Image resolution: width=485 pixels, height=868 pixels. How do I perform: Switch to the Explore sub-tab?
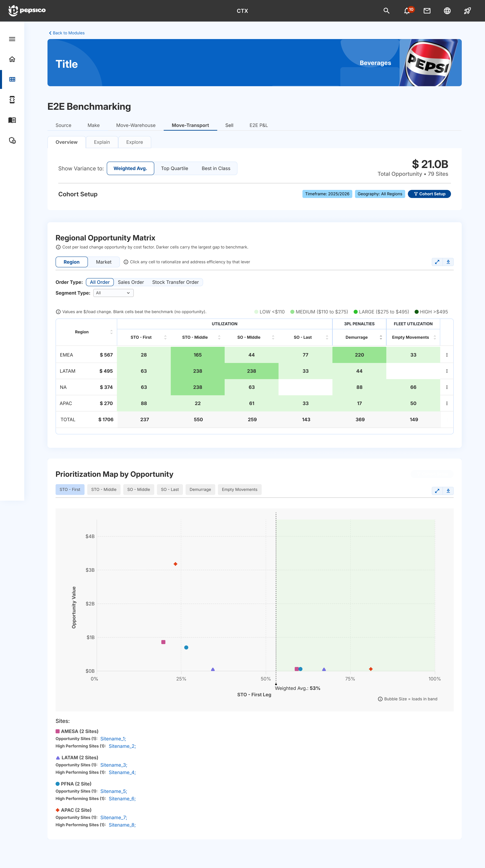[135, 142]
